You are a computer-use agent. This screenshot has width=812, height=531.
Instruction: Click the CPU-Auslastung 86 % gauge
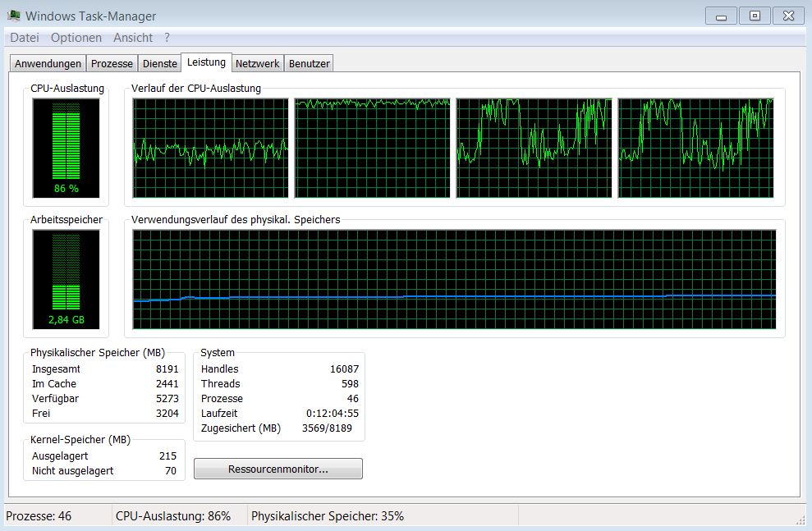[66, 148]
